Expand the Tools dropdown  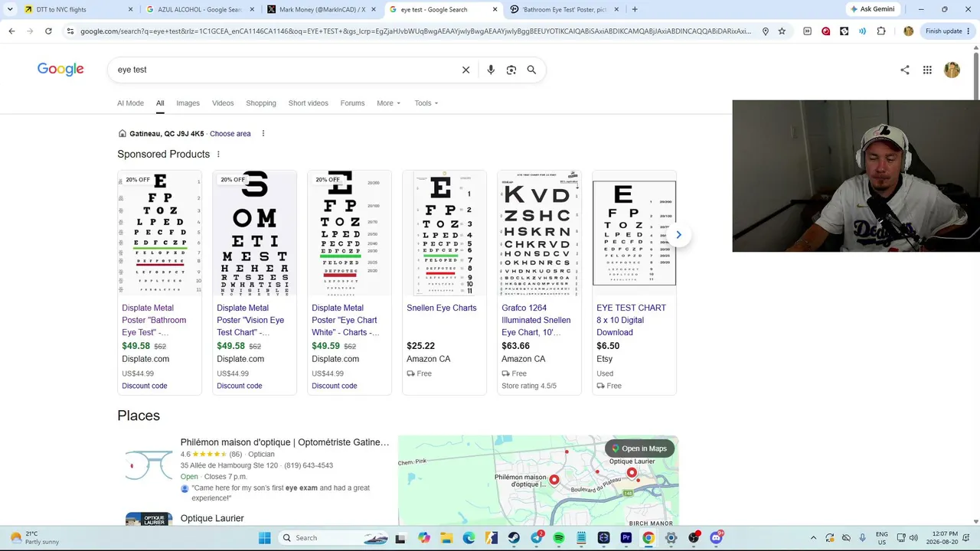[x=426, y=103]
